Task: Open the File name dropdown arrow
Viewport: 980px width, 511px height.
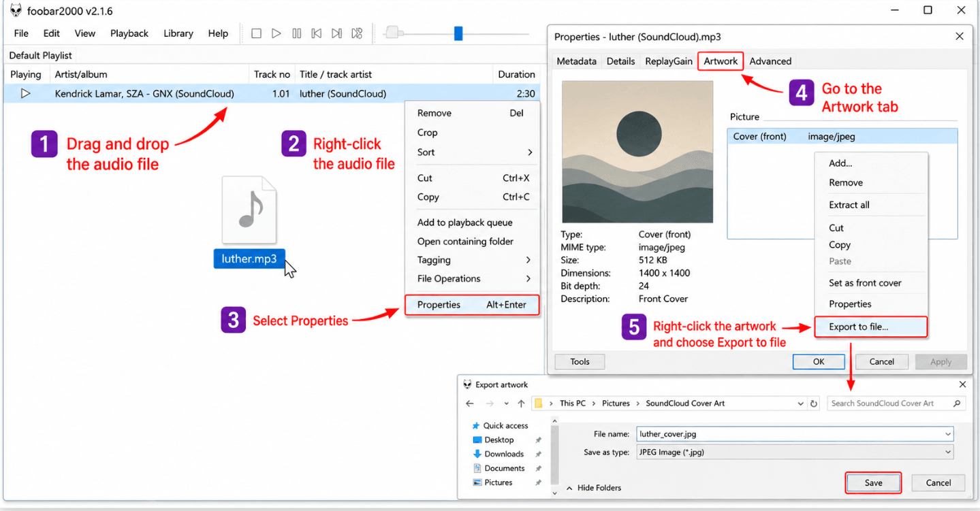Action: pos(948,433)
